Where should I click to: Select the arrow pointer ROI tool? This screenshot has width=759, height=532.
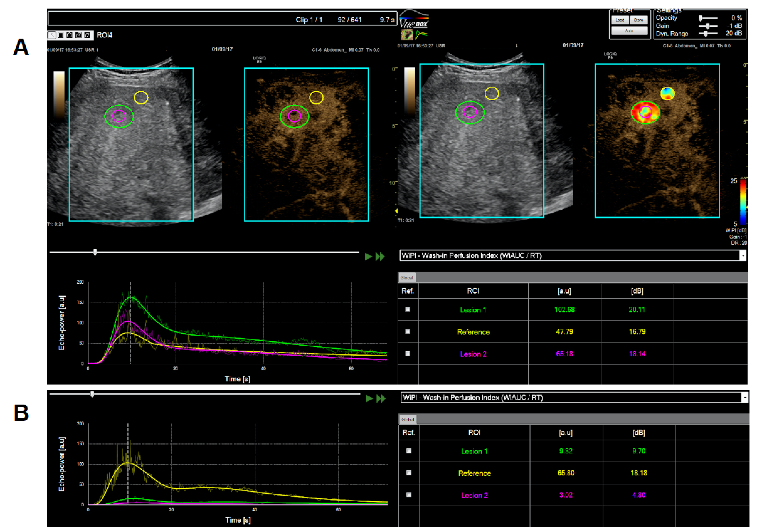click(52, 35)
